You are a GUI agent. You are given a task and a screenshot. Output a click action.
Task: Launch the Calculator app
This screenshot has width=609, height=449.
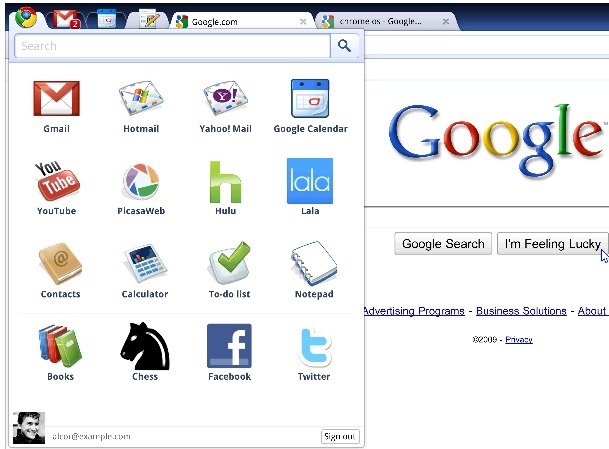pyautogui.click(x=145, y=264)
